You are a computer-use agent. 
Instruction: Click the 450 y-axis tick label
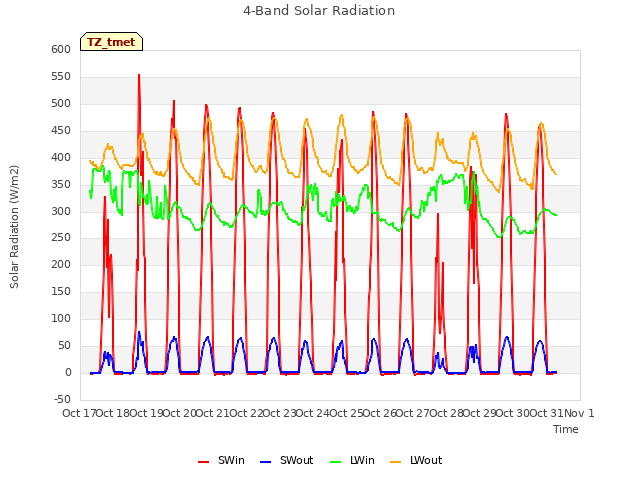(x=61, y=130)
